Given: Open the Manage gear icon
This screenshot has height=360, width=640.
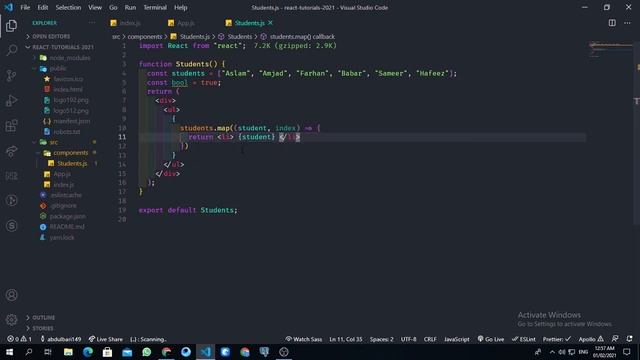Looking at the screenshot, I should coord(11,319).
